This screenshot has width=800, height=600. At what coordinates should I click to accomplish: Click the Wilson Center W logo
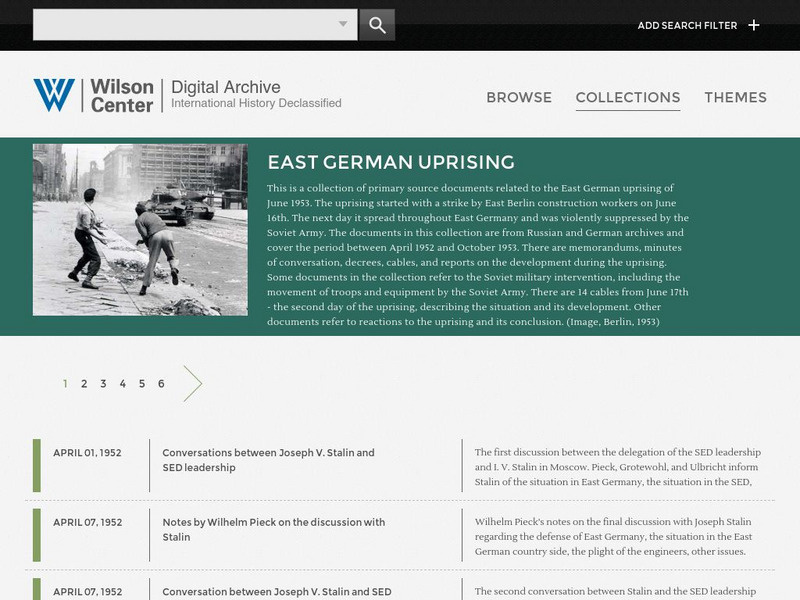pyautogui.click(x=54, y=95)
